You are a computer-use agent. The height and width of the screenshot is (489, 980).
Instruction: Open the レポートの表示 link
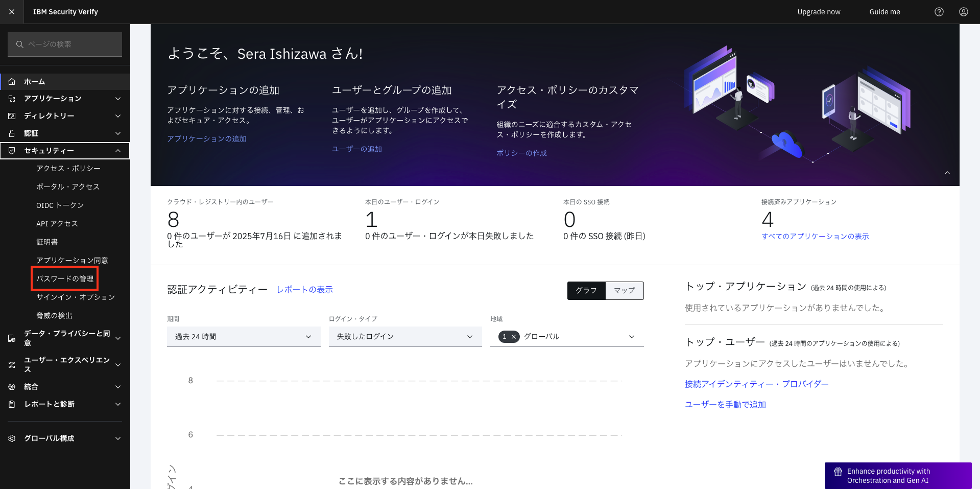coord(305,290)
